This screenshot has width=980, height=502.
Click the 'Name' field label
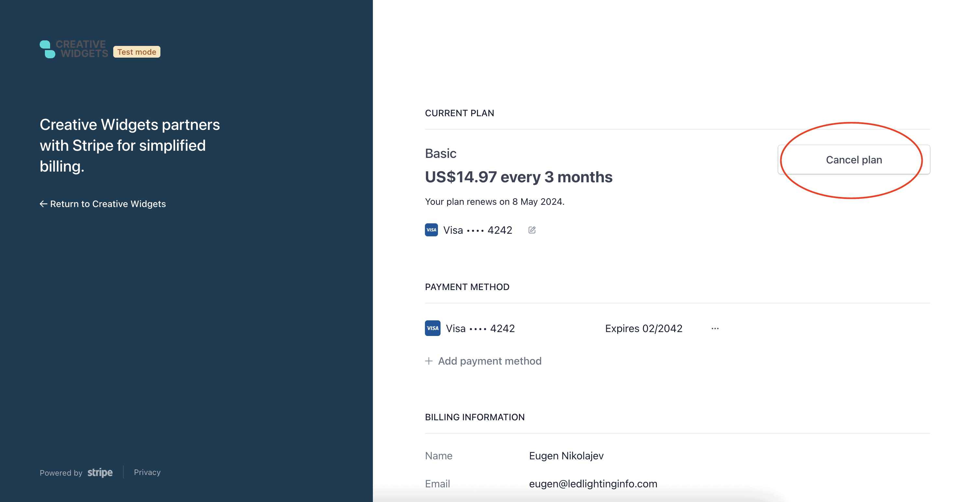(439, 455)
